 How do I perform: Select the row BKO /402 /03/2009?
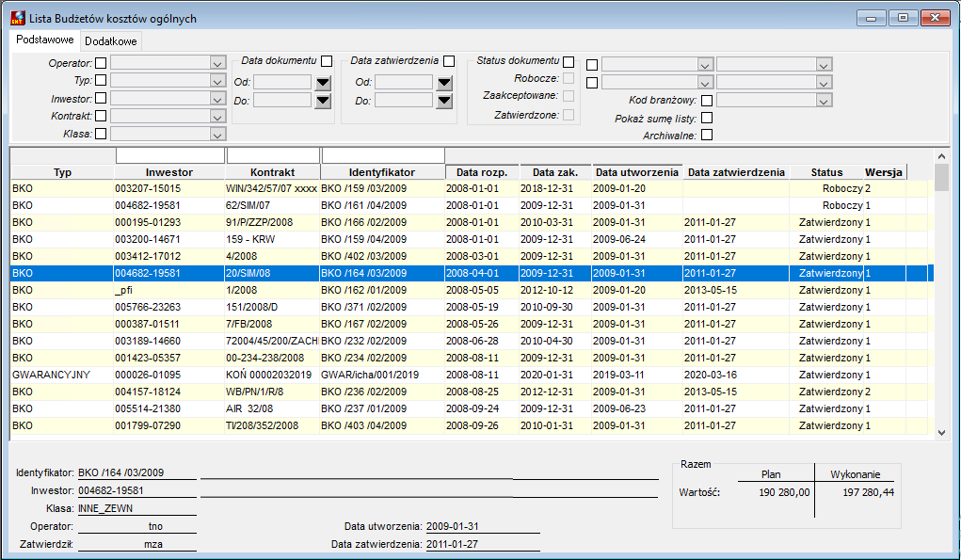(472, 256)
